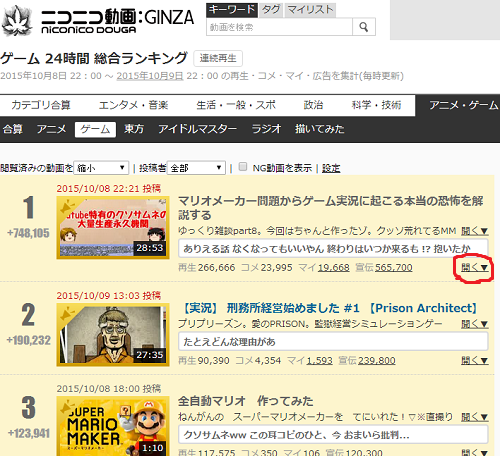Open the 投稿者 全部 dropdown

(196, 168)
